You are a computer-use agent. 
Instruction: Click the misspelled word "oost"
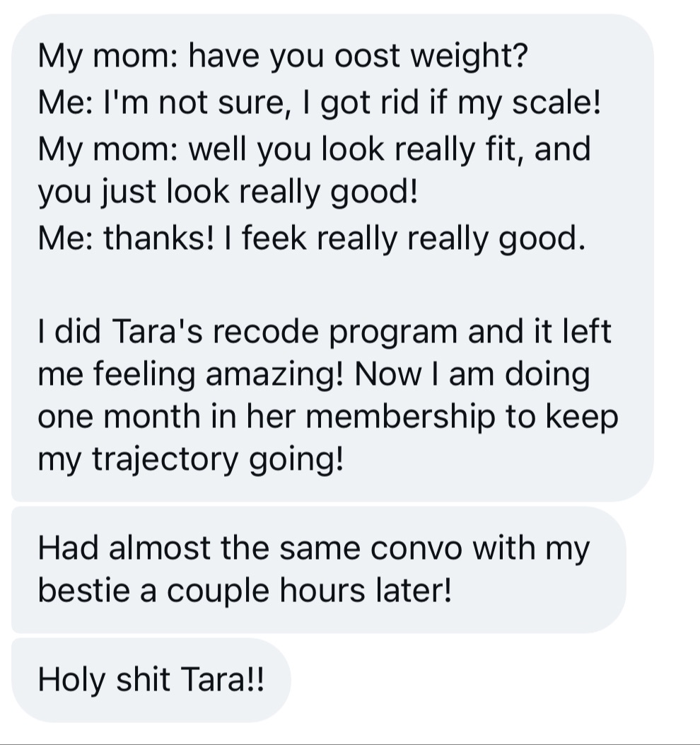[368, 56]
